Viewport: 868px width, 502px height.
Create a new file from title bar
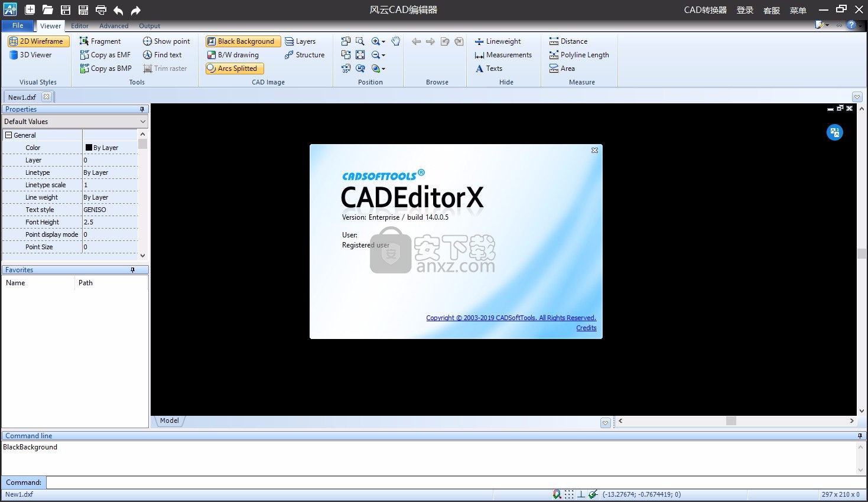pyautogui.click(x=30, y=9)
